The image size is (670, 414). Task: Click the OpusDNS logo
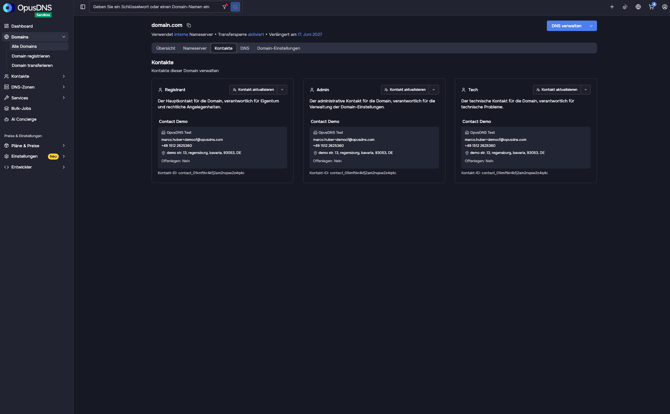(x=28, y=8)
